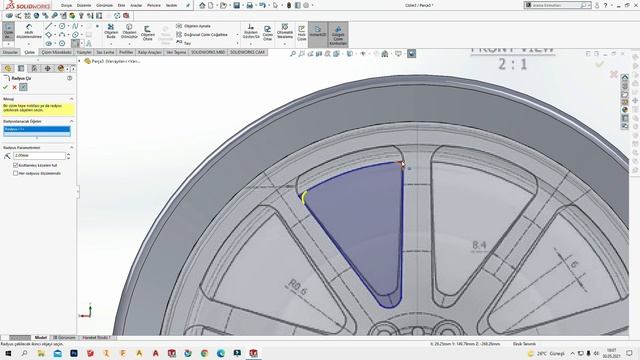The height and width of the screenshot is (360, 640).
Task: Open the DisplayManager sphere tab icon
Action: click(61, 68)
